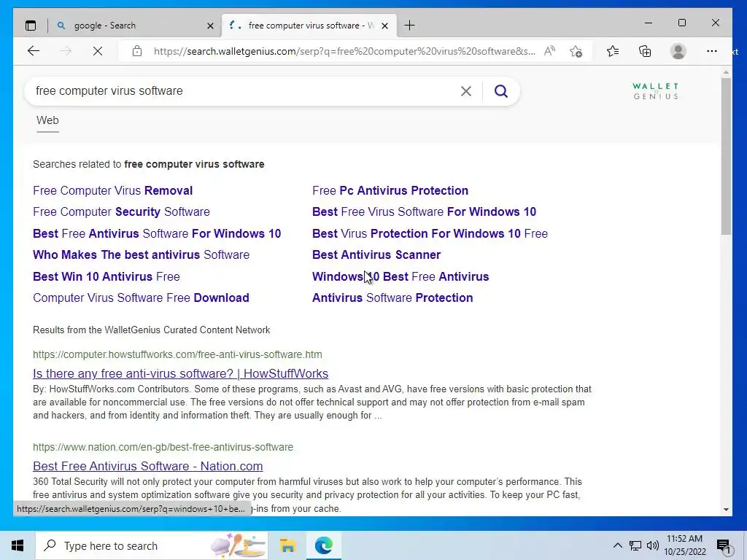Open the Windows Start menu

click(x=18, y=545)
